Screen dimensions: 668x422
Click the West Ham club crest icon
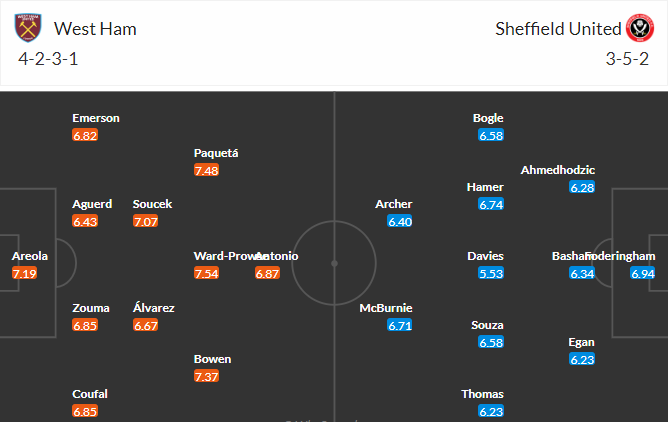coord(28,28)
